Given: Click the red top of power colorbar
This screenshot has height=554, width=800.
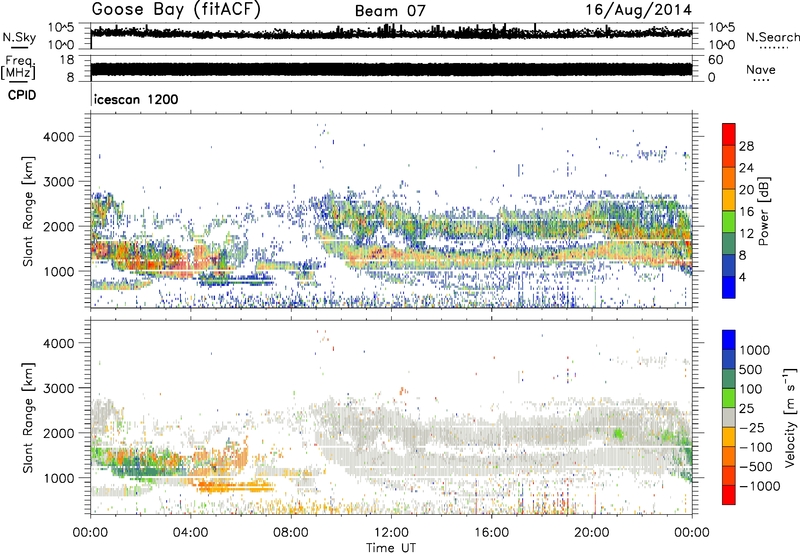Looking at the screenshot, I should (x=729, y=134).
